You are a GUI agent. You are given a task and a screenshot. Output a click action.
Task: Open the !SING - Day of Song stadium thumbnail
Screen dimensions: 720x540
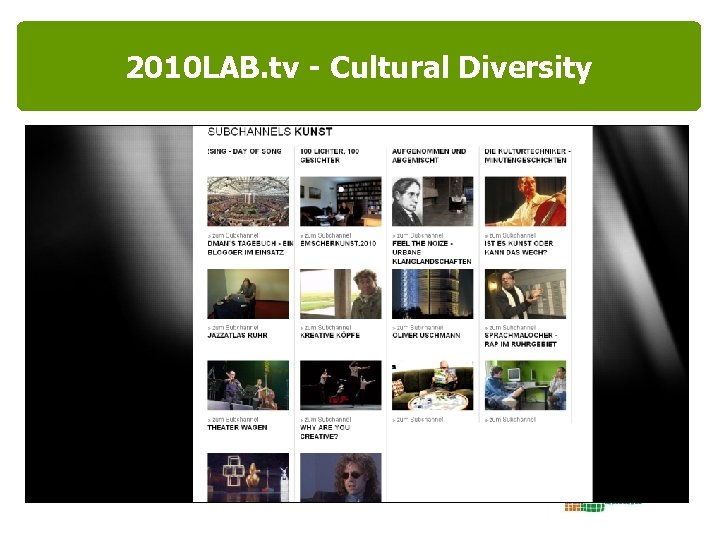(x=248, y=201)
